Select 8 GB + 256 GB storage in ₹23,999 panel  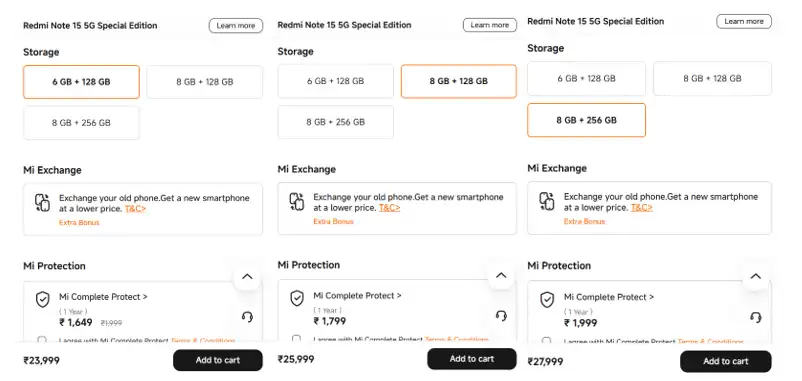click(x=81, y=123)
